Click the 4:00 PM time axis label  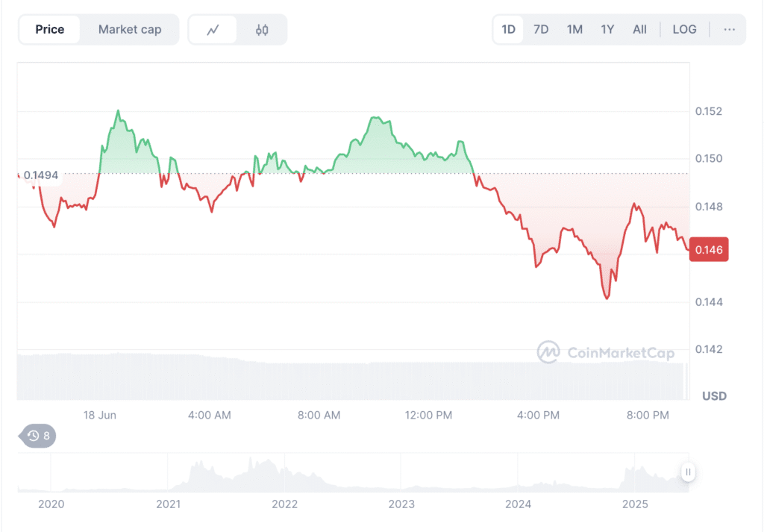click(538, 415)
